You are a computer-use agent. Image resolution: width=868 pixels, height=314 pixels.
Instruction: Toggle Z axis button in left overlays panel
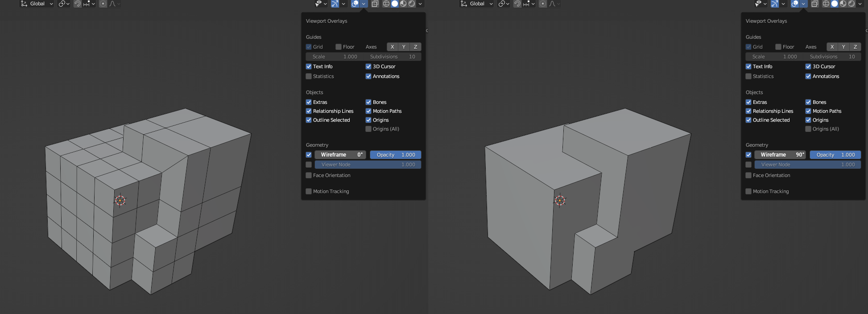416,47
